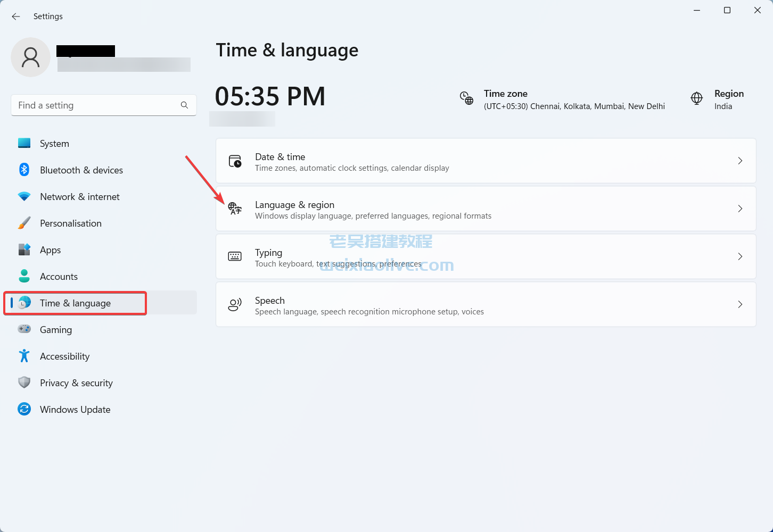
Task: Open the user profile avatar
Action: click(x=30, y=57)
